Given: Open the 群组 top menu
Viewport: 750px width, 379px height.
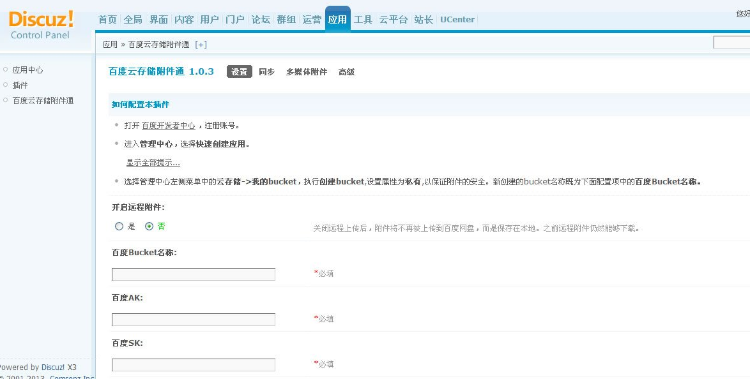Looking at the screenshot, I should pyautogui.click(x=286, y=20).
